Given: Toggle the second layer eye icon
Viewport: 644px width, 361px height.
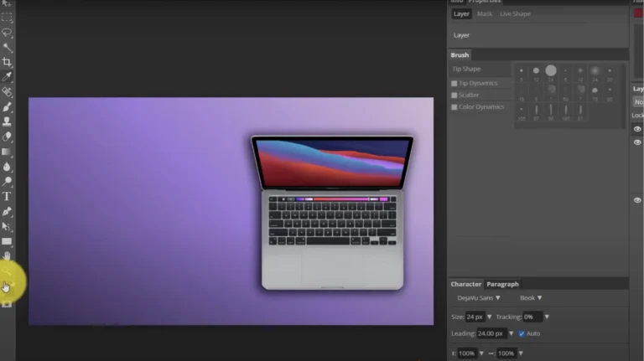Looking at the screenshot, I should [x=637, y=142].
